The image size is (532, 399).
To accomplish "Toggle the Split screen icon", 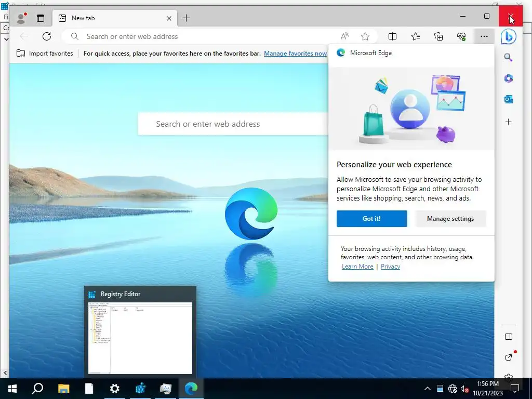I will click(392, 36).
